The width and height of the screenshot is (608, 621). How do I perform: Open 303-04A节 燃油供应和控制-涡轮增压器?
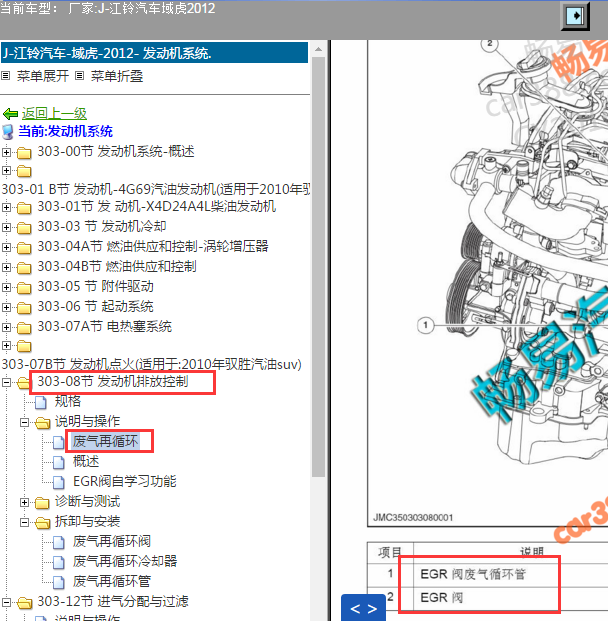153,246
